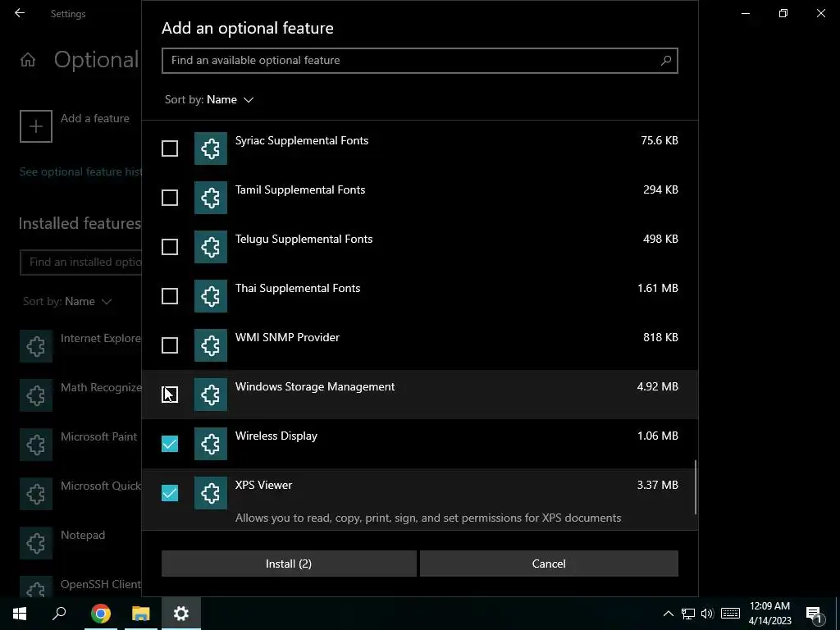Click the Find an available optional feature field

[419, 61]
